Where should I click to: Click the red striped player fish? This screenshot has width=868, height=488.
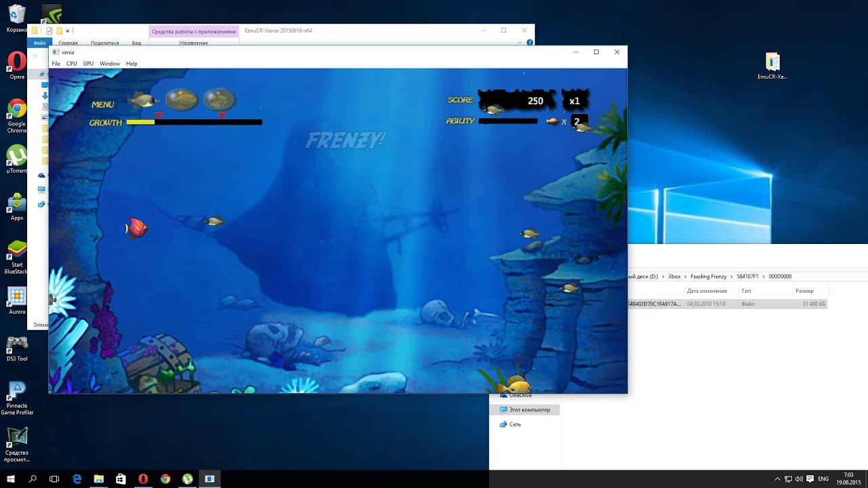click(137, 228)
